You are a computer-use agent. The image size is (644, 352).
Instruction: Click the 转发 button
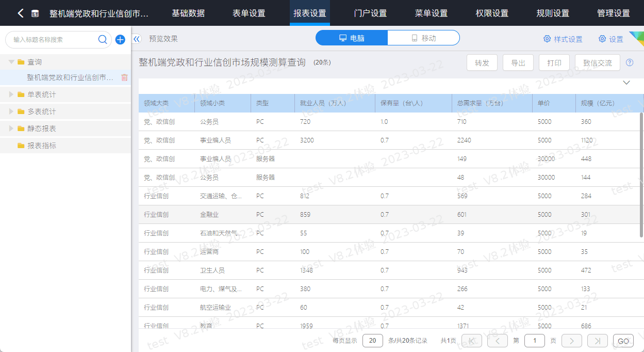click(x=482, y=62)
